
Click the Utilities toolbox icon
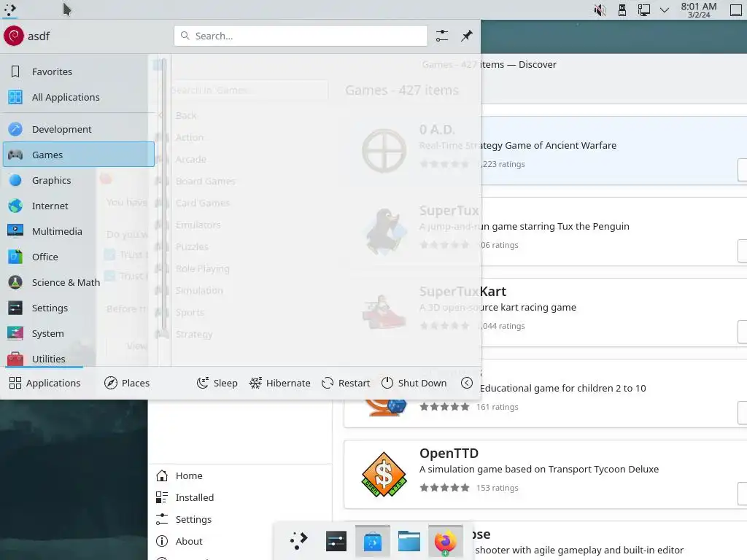[15, 359]
